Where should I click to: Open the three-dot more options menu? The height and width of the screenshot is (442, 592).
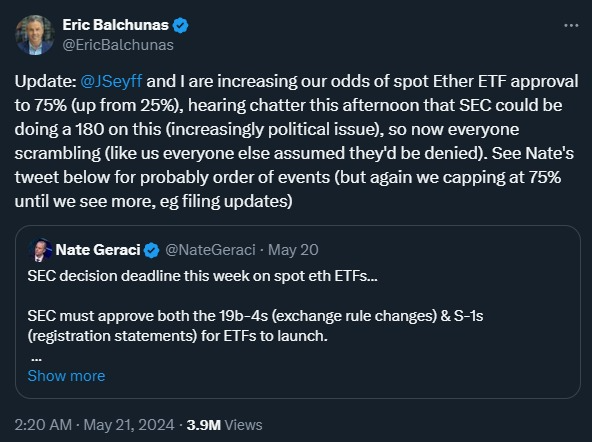[571, 26]
